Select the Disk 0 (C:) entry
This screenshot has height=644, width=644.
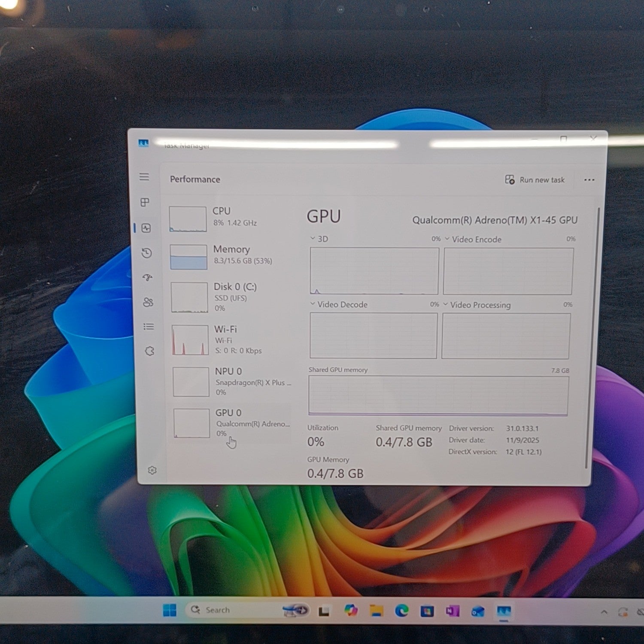pyautogui.click(x=231, y=297)
